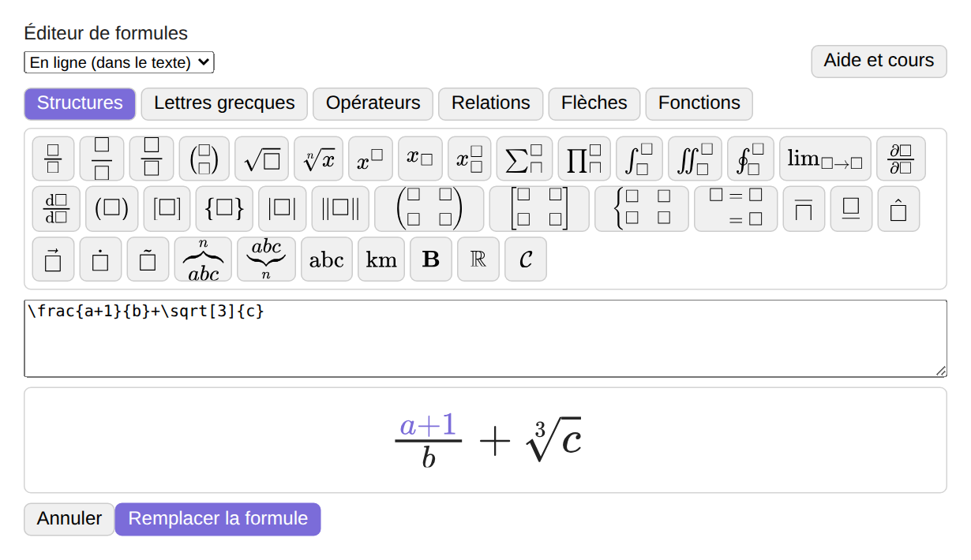Screen dimensions: 971x560
Task: Insert the vector arrow accent
Action: point(53,259)
